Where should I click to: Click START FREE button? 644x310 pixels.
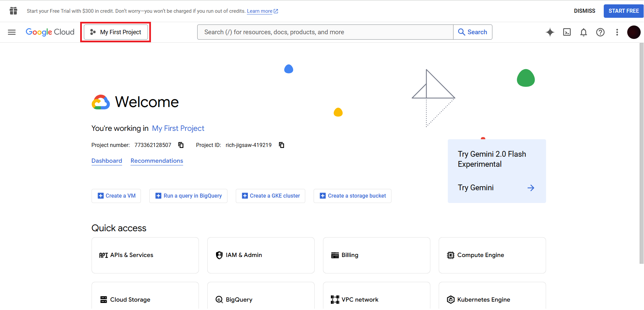click(624, 11)
